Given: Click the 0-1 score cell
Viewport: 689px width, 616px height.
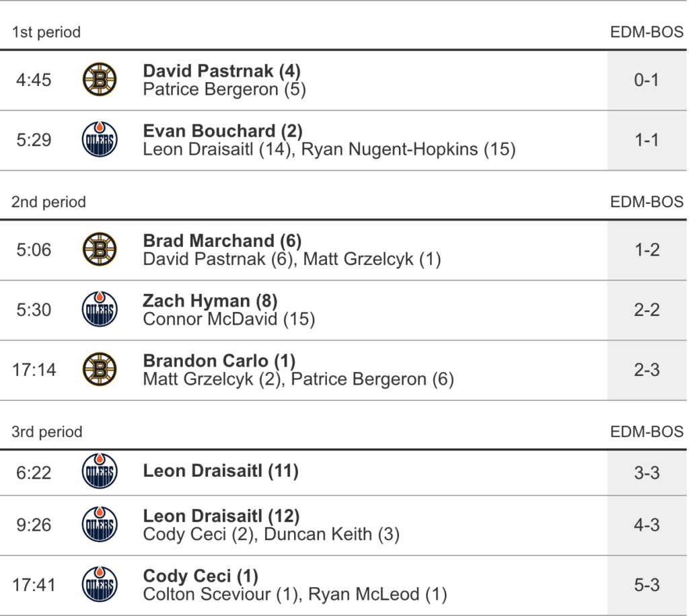Looking at the screenshot, I should pyautogui.click(x=647, y=81).
